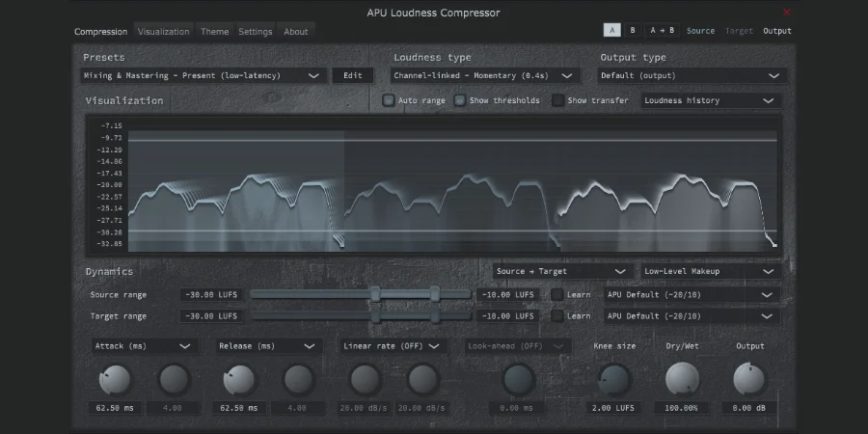The height and width of the screenshot is (434, 868).
Task: Click the Knee size knob
Action: point(614,380)
